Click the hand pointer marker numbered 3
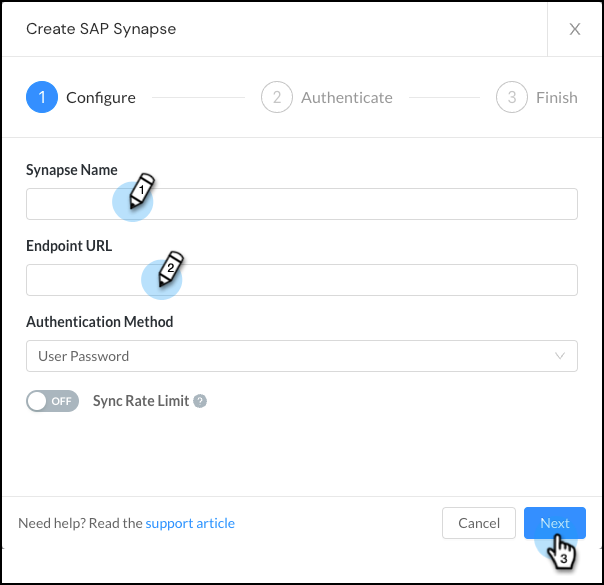Image resolution: width=604 pixels, height=585 pixels. [x=562, y=551]
